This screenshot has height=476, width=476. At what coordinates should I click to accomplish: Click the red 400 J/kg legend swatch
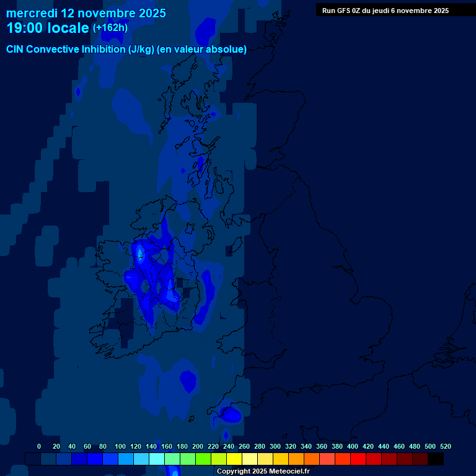coord(358,459)
